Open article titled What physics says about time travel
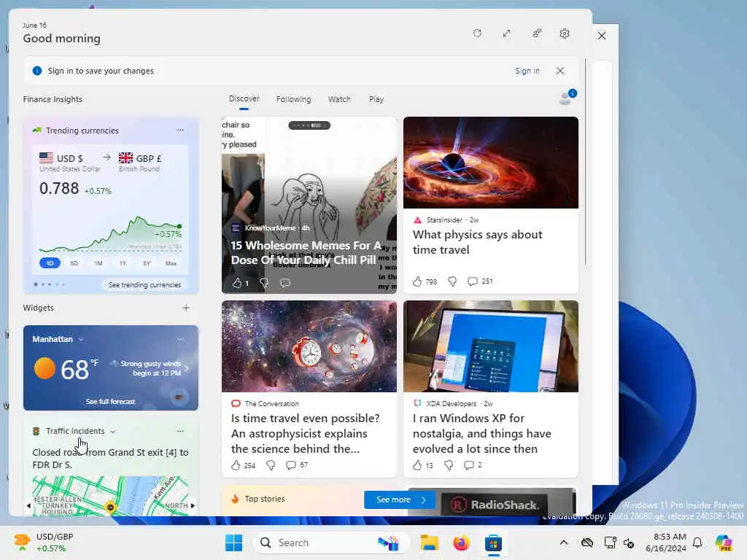Viewport: 747px width, 560px height. click(477, 242)
